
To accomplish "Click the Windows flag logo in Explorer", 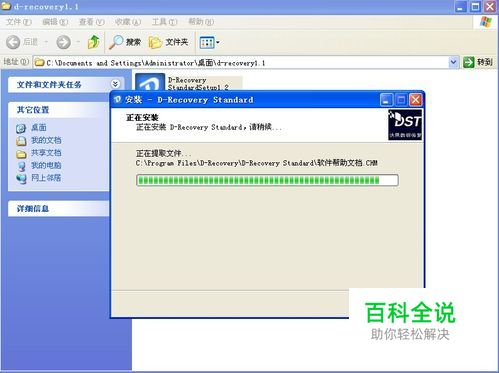I will coord(486,22).
